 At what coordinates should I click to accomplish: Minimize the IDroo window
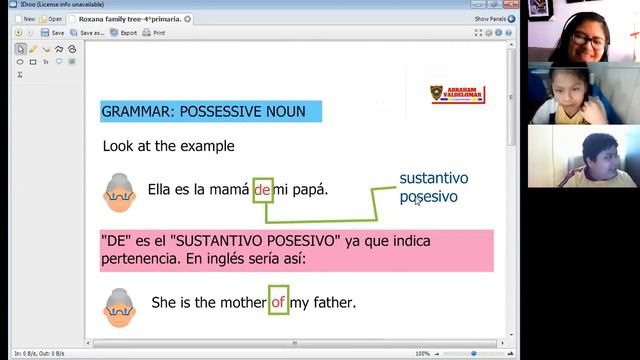pos(478,4)
